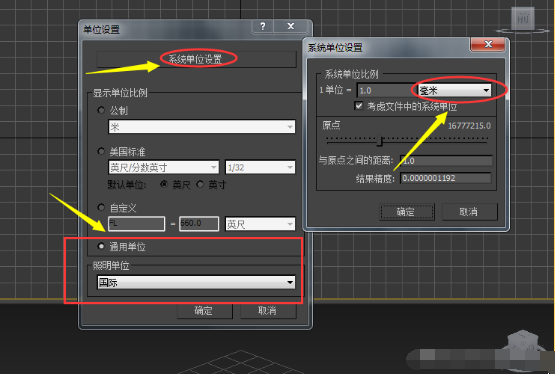
Task: Choose 英尺 as default unit
Action: (164, 184)
